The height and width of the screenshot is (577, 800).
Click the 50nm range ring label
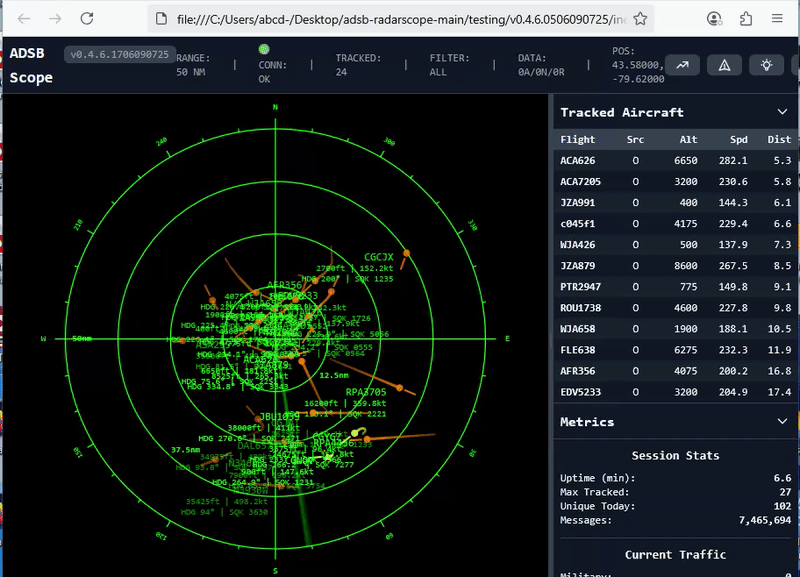pyautogui.click(x=82, y=338)
